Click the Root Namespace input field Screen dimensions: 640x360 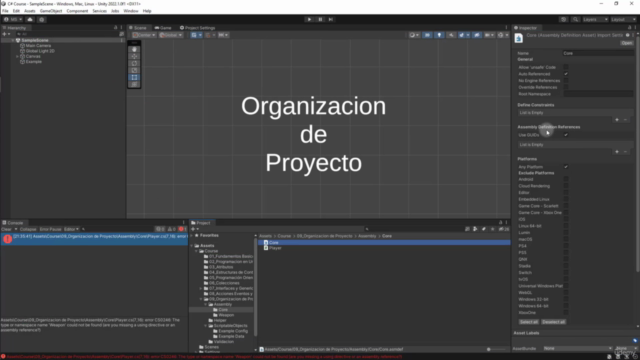coord(598,94)
